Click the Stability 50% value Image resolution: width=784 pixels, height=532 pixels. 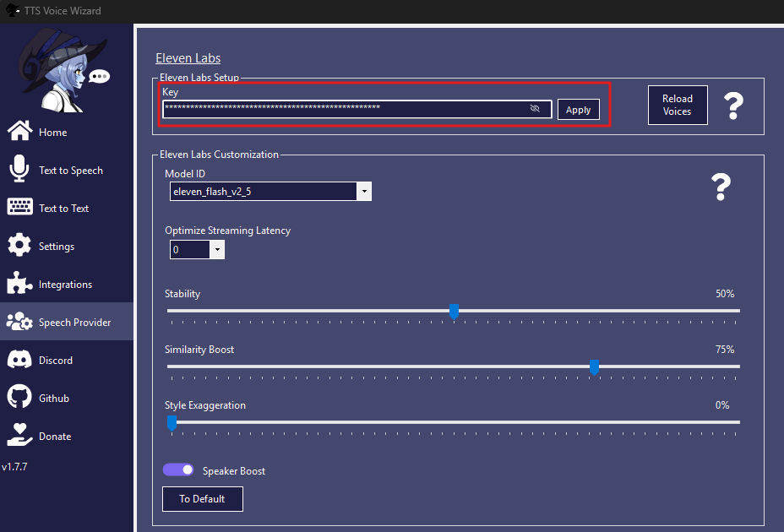point(725,294)
